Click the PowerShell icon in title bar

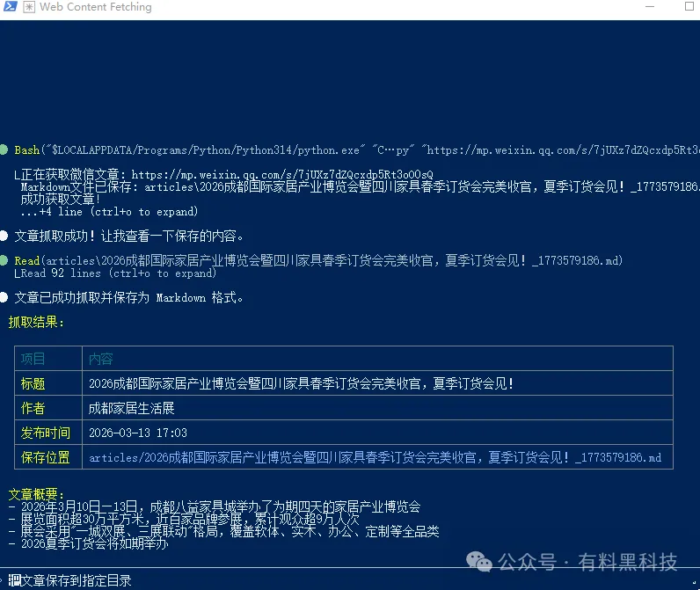coord(9,7)
